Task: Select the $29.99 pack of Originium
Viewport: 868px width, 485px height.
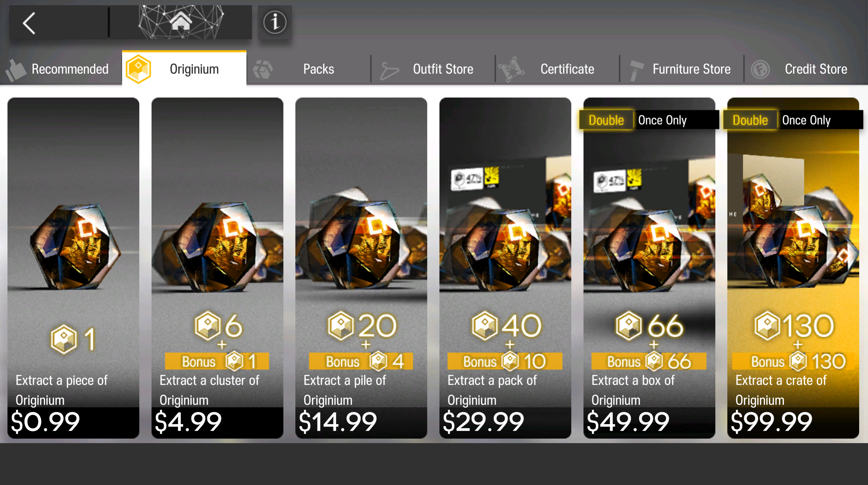Action: [x=505, y=268]
